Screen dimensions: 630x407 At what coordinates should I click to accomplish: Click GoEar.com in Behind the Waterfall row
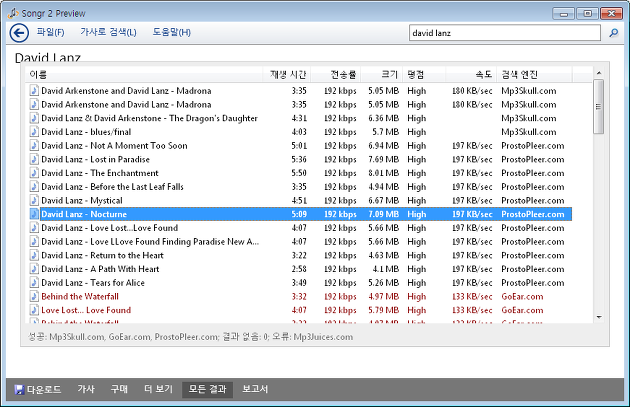pos(522,297)
